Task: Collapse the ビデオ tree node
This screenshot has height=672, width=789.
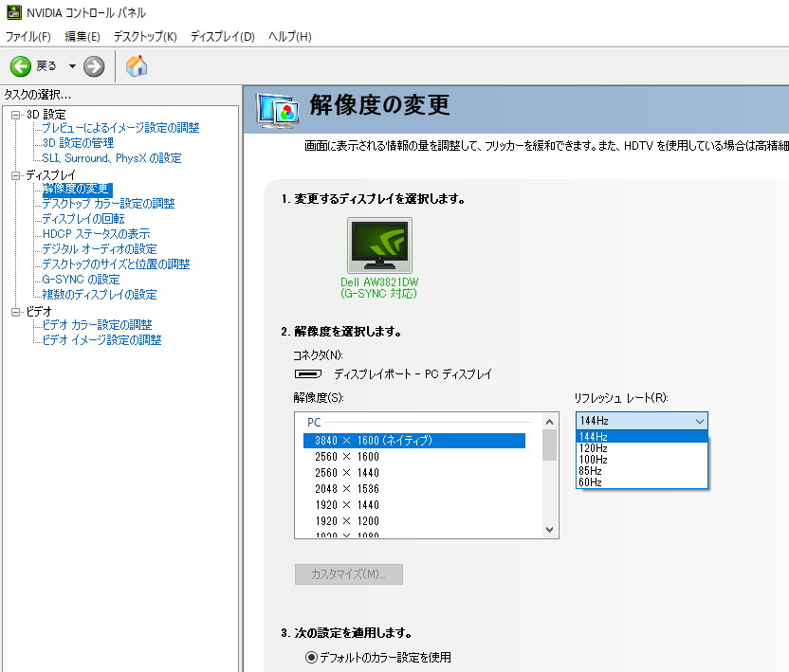Action: coord(15,312)
